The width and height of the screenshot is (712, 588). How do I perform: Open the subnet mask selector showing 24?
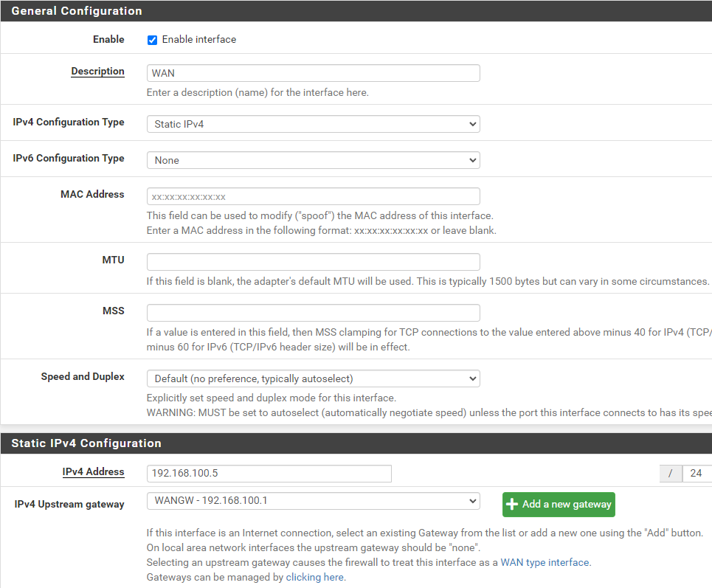tap(697, 474)
